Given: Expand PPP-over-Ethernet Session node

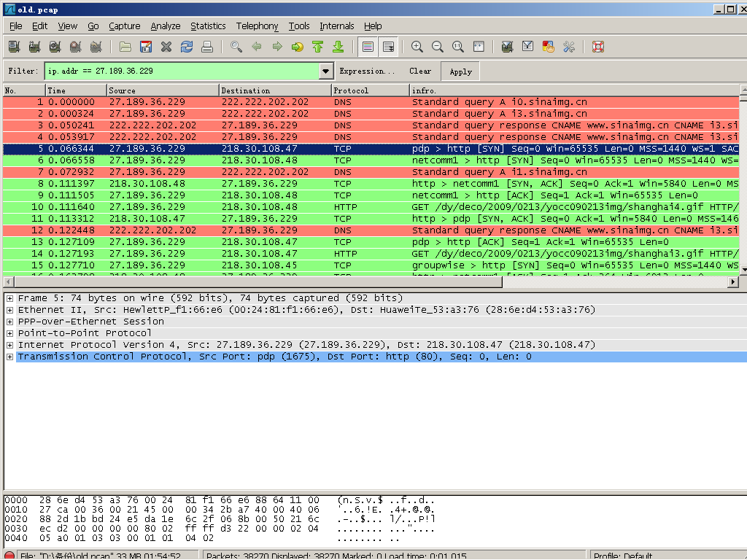Looking at the screenshot, I should [9, 322].
